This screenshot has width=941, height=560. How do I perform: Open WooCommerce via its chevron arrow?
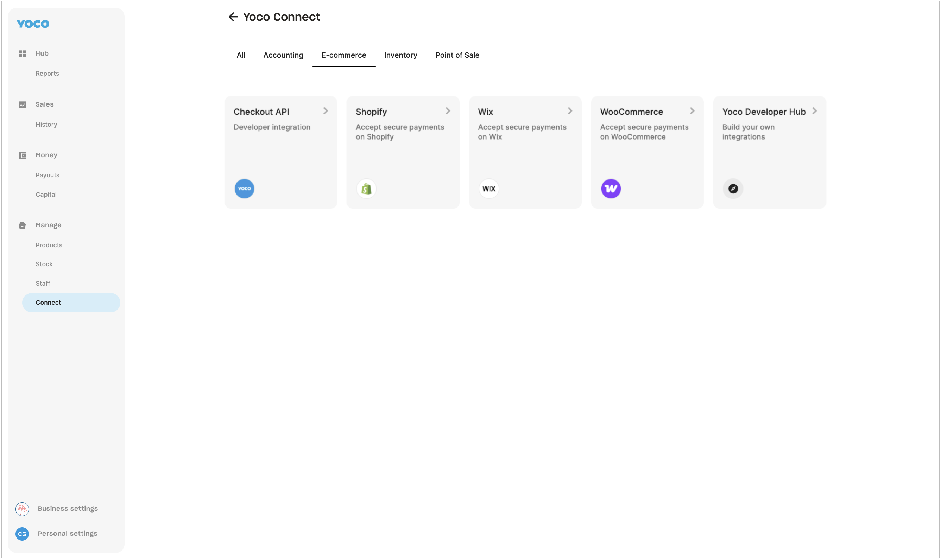(x=692, y=111)
